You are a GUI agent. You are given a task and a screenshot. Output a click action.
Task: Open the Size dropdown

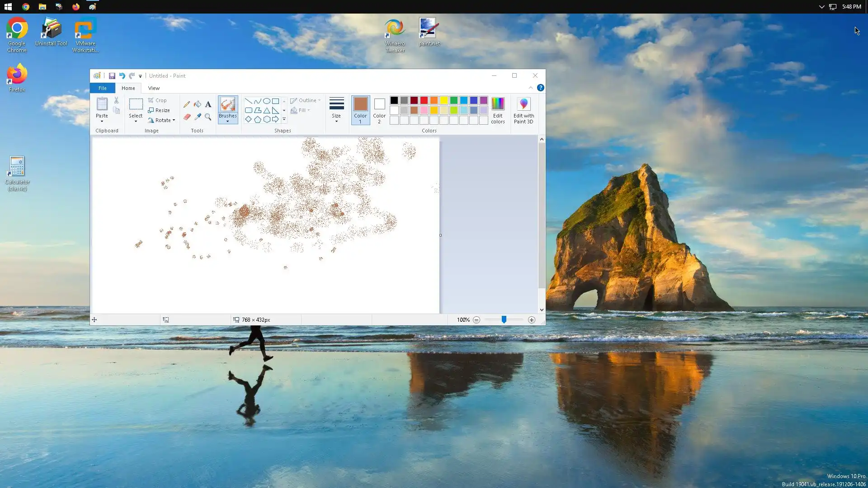pos(336,110)
